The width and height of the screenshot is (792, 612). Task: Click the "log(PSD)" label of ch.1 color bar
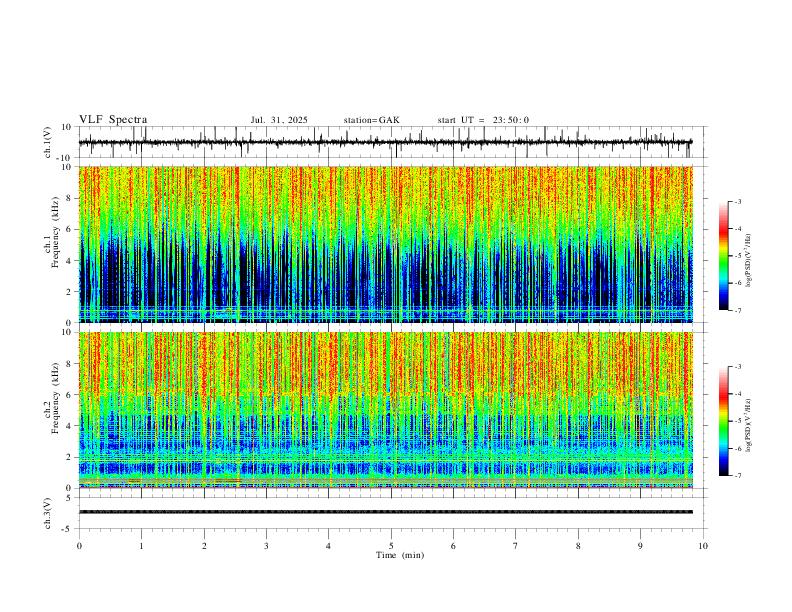tap(749, 261)
